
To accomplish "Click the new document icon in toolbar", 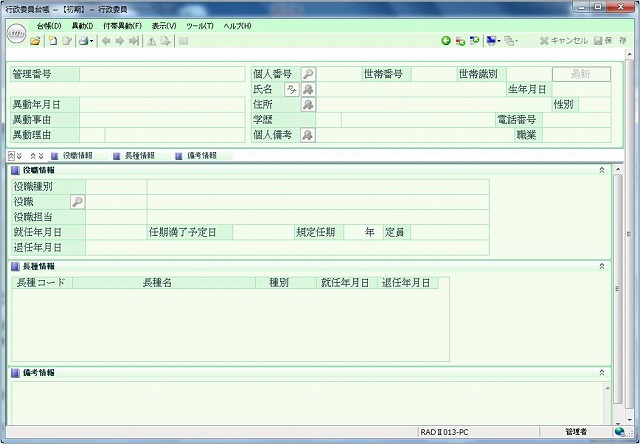I will coord(53,41).
